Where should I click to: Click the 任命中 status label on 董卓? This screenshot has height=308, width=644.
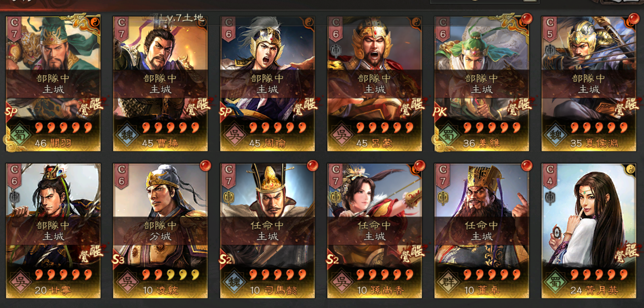(481, 225)
